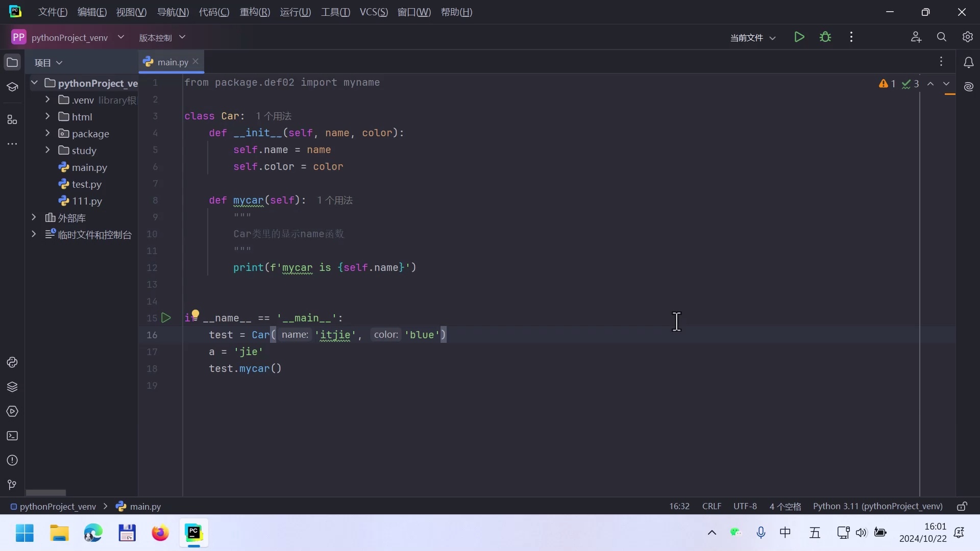
Task: Open the Services tool window
Action: 12,411
